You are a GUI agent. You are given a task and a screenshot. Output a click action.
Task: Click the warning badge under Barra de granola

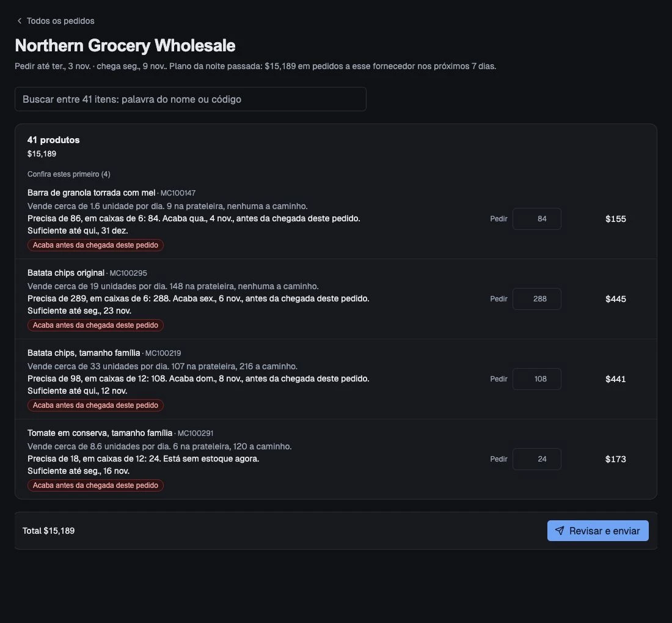click(95, 245)
